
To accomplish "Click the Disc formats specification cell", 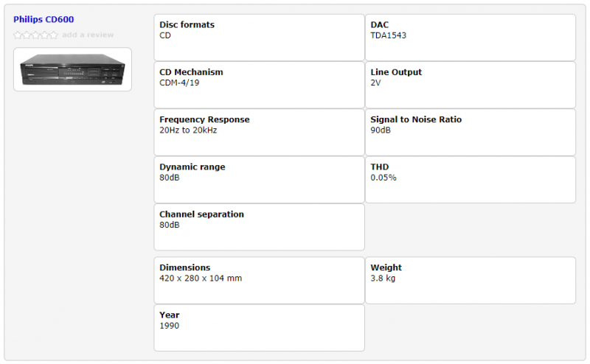I will click(259, 38).
